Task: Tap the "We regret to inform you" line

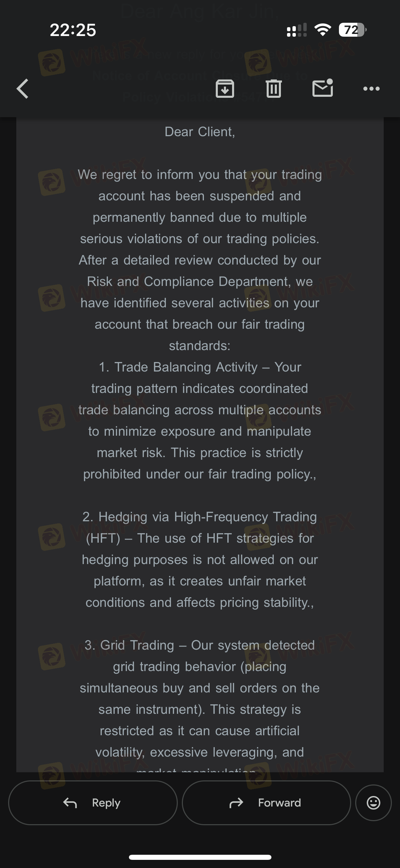Action: (x=200, y=175)
